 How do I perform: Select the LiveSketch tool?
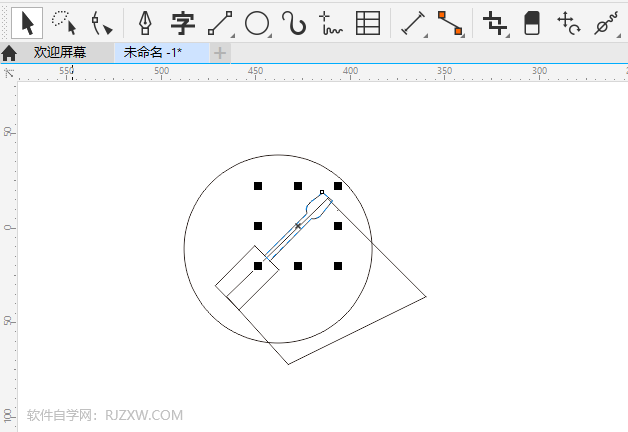coord(330,23)
